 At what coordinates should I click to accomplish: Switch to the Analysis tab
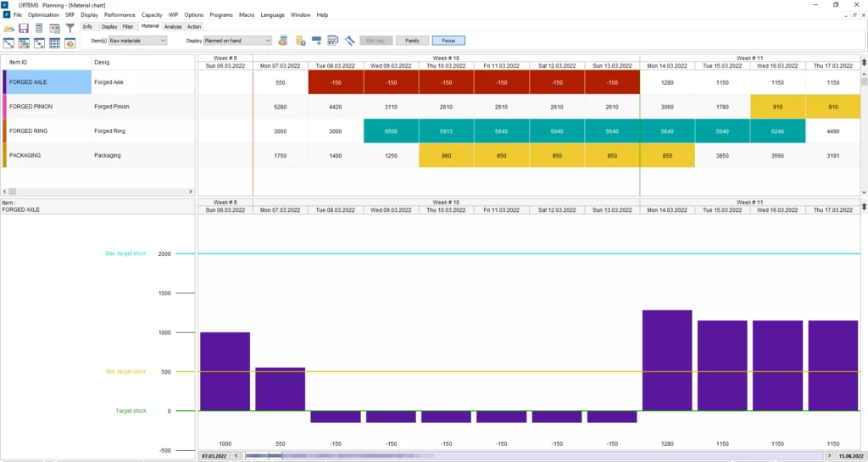pos(173,26)
